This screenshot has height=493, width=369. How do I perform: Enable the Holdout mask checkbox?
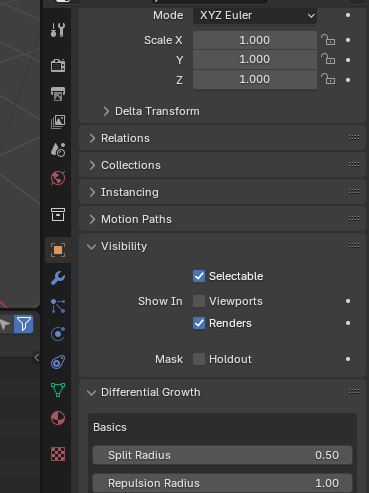click(199, 359)
